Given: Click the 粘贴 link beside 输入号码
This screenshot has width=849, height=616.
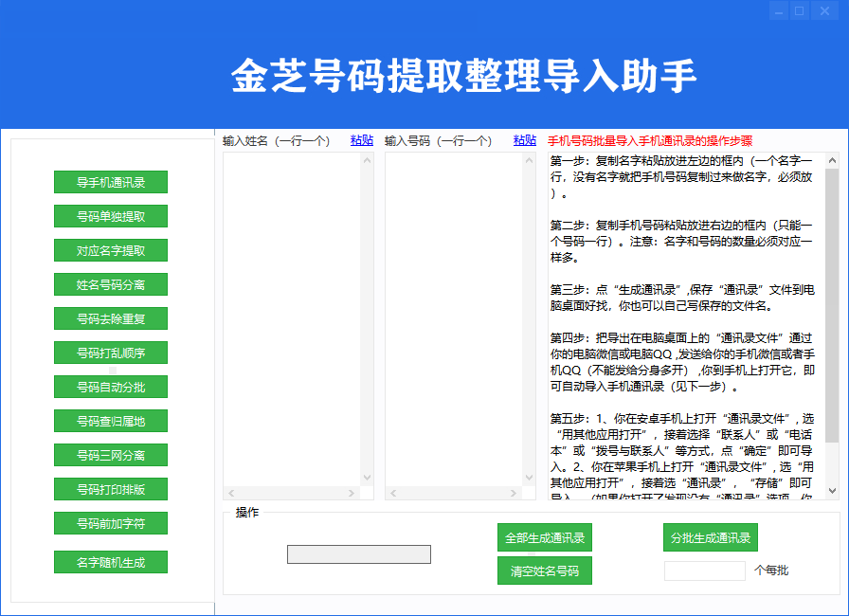Looking at the screenshot, I should [x=524, y=139].
